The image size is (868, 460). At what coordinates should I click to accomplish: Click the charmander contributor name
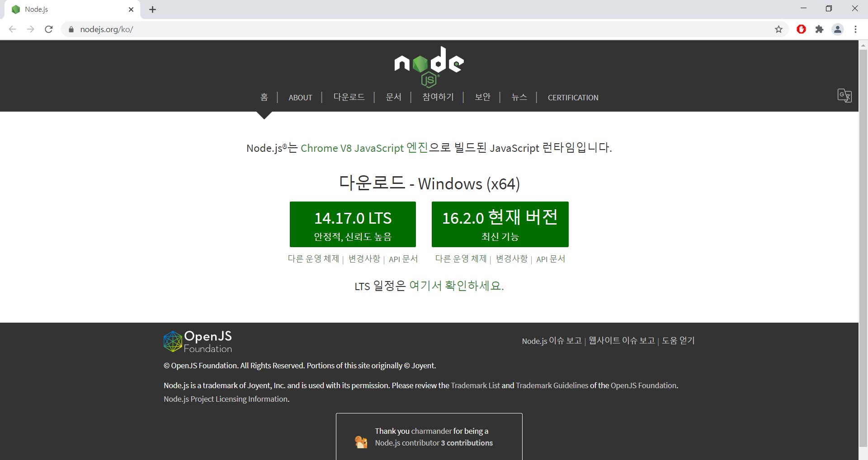(431, 431)
